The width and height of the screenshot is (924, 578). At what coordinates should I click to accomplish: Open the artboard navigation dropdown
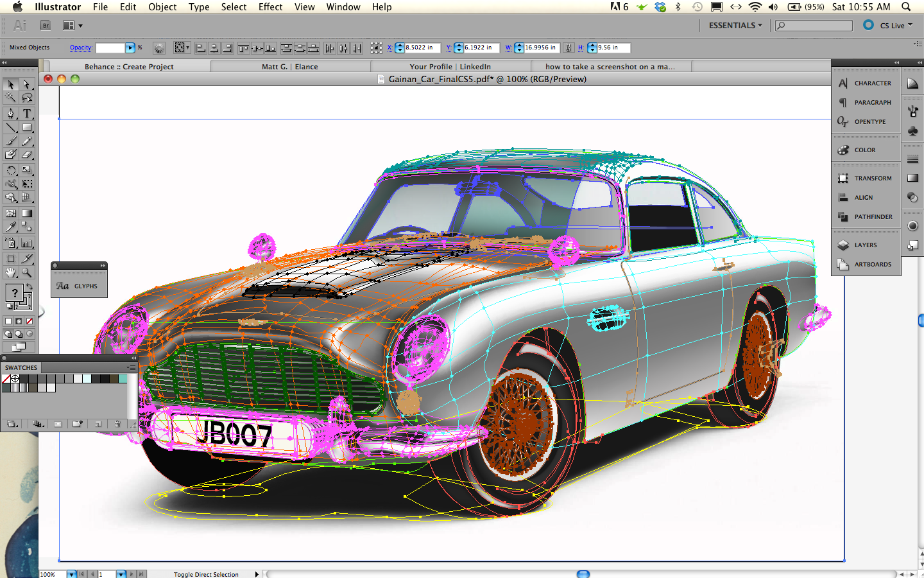120,574
